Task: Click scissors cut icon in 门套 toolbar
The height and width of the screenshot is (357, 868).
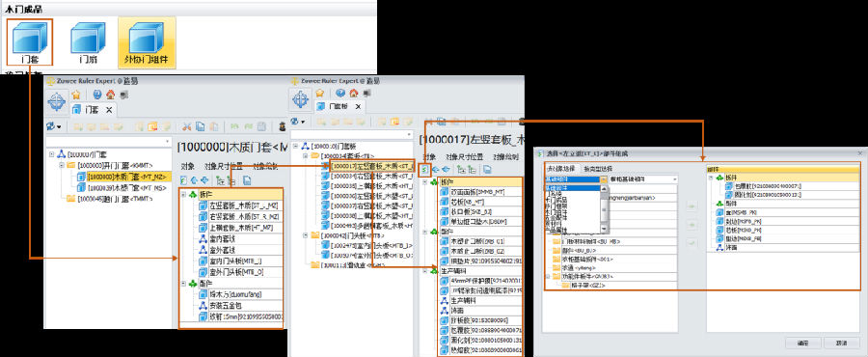Action: pos(186,126)
